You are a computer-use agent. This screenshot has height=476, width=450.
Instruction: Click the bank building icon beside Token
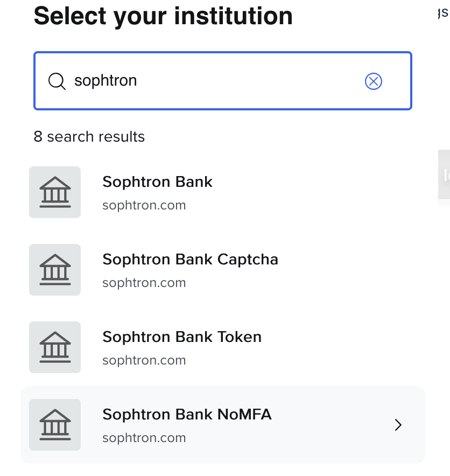[x=54, y=347]
